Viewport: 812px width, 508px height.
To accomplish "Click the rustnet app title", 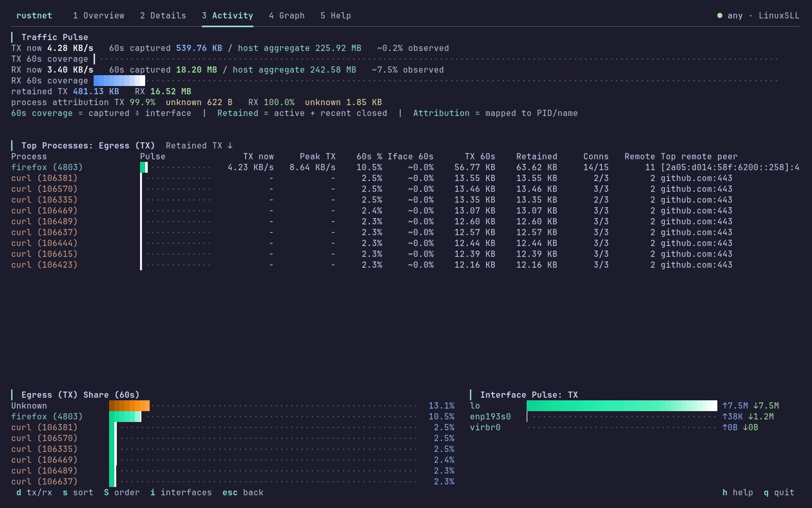I will (x=34, y=16).
